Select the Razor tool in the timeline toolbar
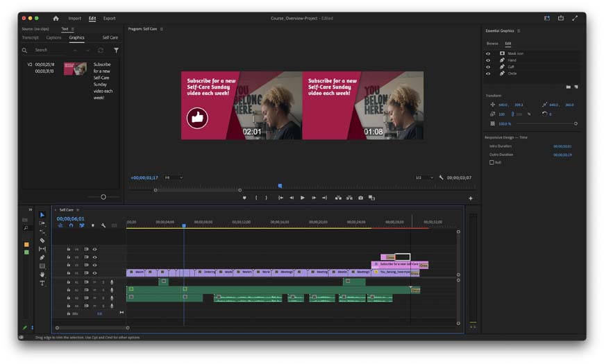 pyautogui.click(x=42, y=241)
